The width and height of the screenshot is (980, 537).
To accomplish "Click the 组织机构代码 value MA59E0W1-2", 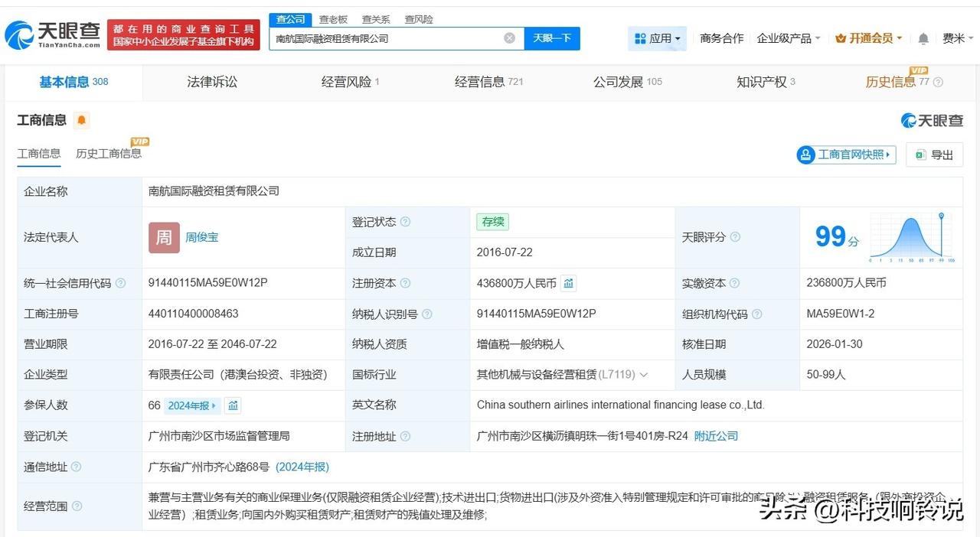I will coord(841,314).
